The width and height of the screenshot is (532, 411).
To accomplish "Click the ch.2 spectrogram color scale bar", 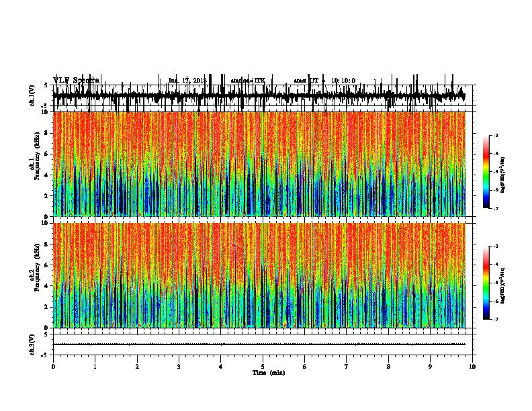I will (486, 283).
